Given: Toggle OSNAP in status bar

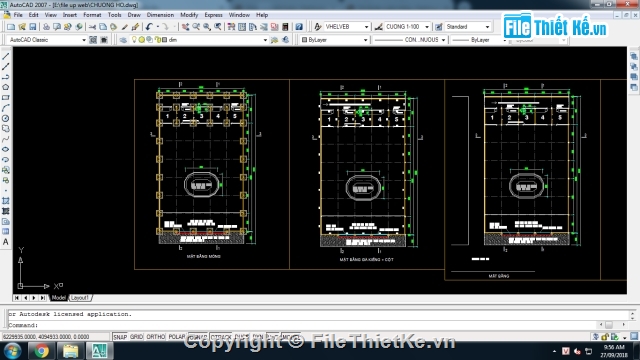Looking at the screenshot, I should coord(198,337).
